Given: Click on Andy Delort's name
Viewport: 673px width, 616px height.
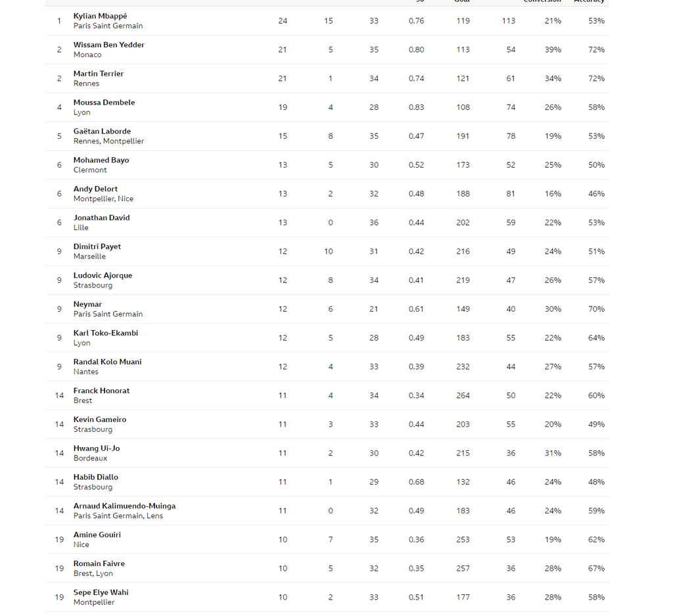Looking at the screenshot, I should (95, 189).
